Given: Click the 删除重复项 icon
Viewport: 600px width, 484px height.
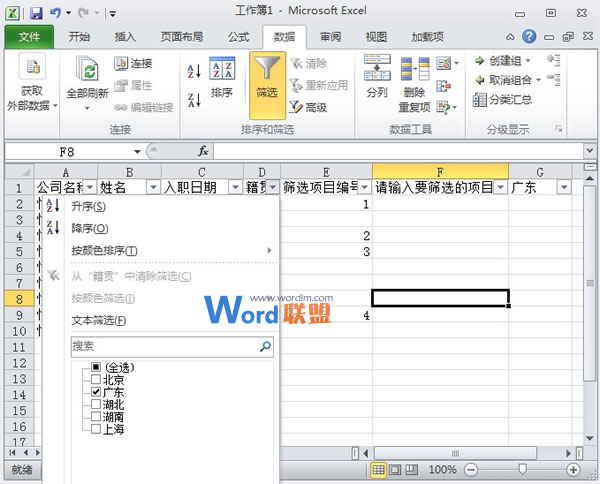Looking at the screenshot, I should click(414, 70).
